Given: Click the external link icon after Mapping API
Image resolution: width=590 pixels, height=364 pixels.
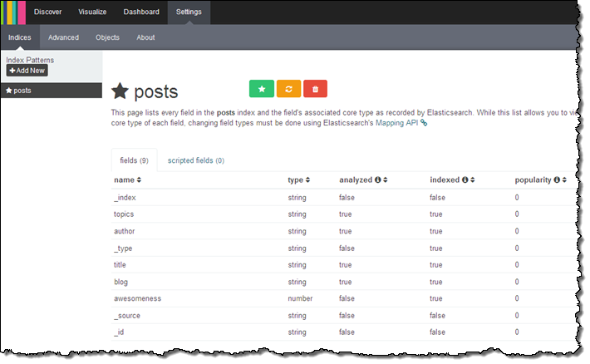Looking at the screenshot, I should point(424,123).
